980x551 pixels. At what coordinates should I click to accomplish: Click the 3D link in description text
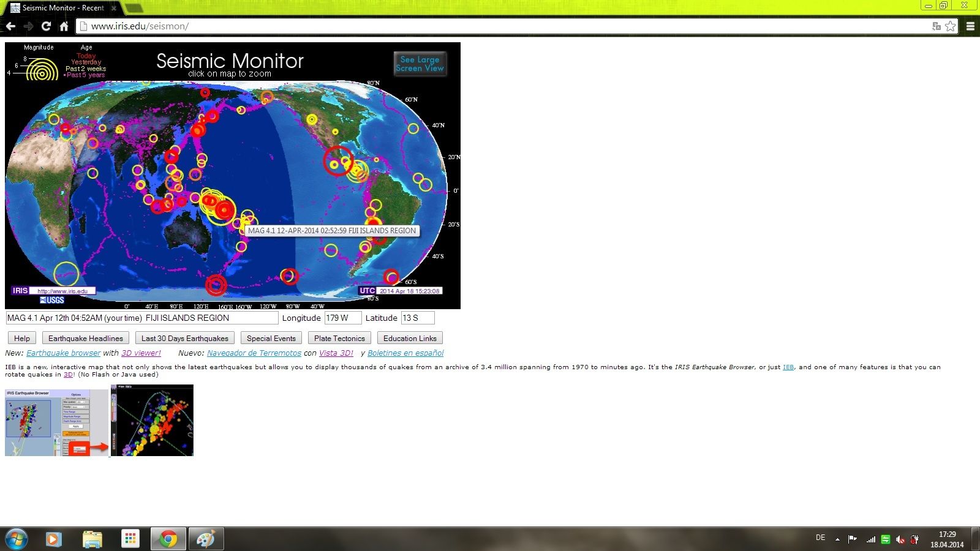click(68, 375)
